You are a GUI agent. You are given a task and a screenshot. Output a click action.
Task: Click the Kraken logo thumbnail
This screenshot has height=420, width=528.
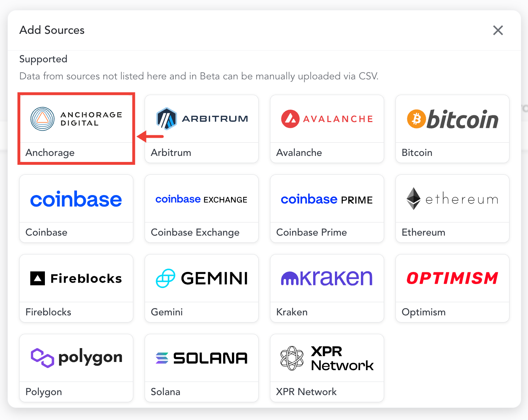pos(327,278)
